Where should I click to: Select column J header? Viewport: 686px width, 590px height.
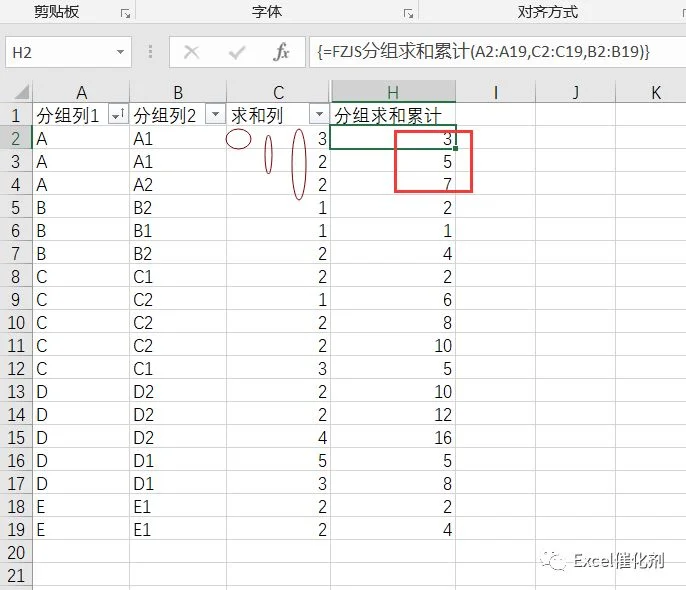tap(576, 92)
